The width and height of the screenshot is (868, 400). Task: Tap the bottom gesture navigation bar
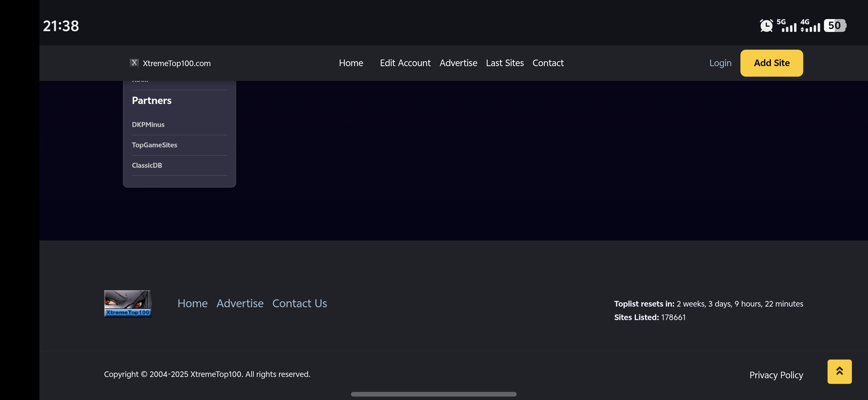coord(434,394)
